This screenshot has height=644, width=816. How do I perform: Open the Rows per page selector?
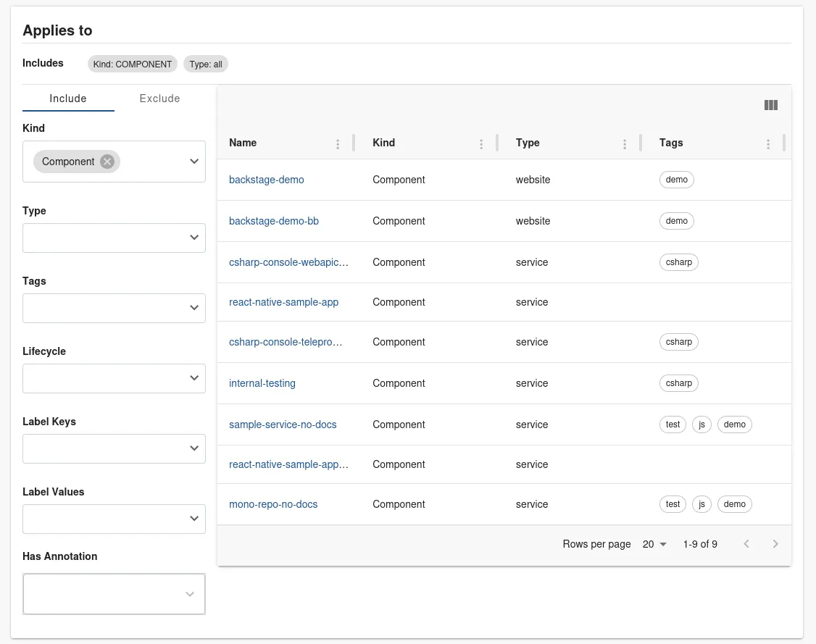click(x=652, y=543)
